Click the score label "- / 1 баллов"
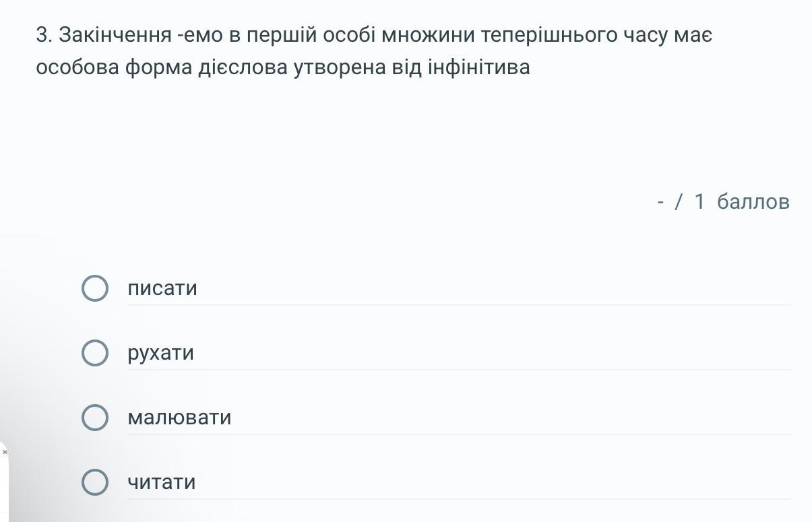The image size is (812, 522). [x=723, y=201]
